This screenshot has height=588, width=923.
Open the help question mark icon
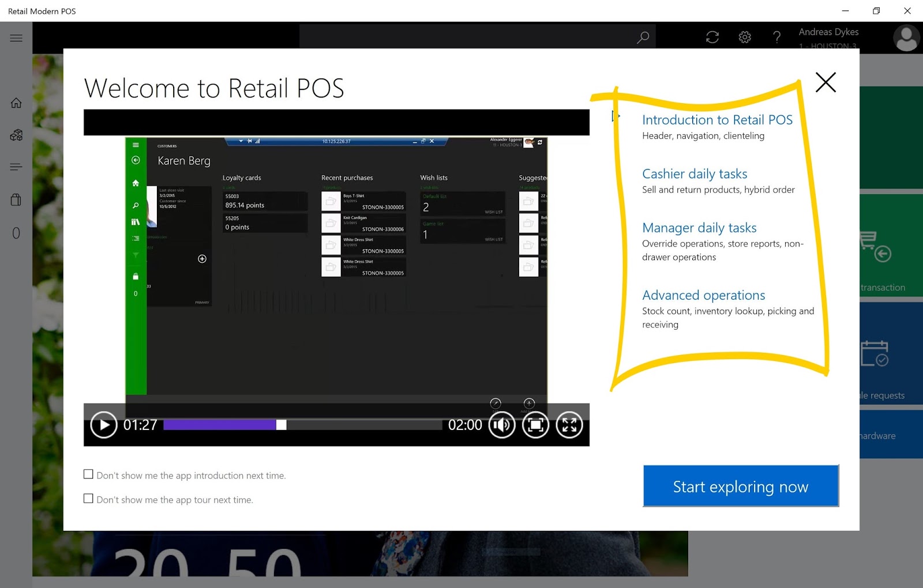tap(777, 37)
